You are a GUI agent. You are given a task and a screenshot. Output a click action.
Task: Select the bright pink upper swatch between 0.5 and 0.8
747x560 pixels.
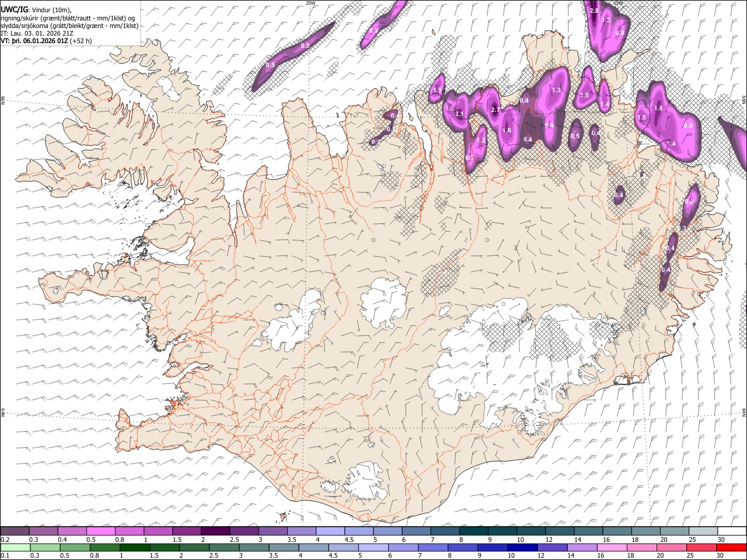[101, 531]
